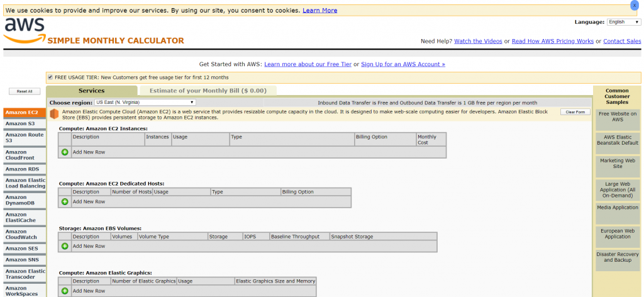Click Add New Row text in EBS Volumes
The width and height of the screenshot is (644, 297).
[x=89, y=246]
